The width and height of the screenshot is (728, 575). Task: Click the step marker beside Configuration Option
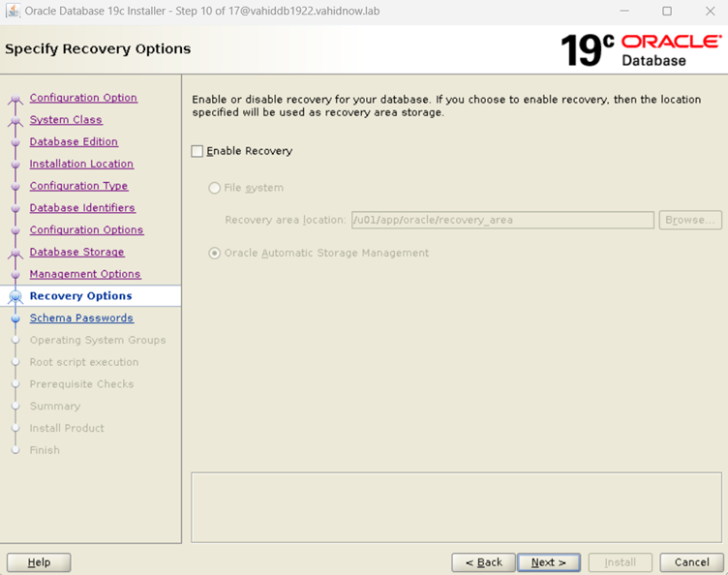[15, 99]
